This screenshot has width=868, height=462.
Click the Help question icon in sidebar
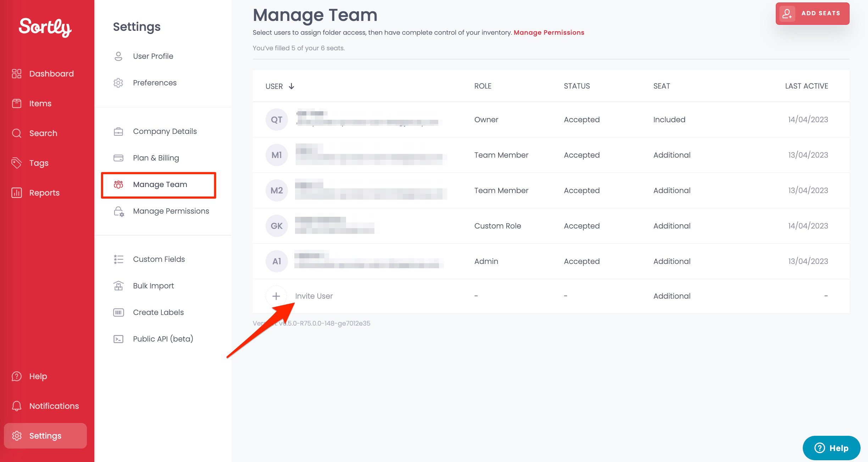coord(17,376)
